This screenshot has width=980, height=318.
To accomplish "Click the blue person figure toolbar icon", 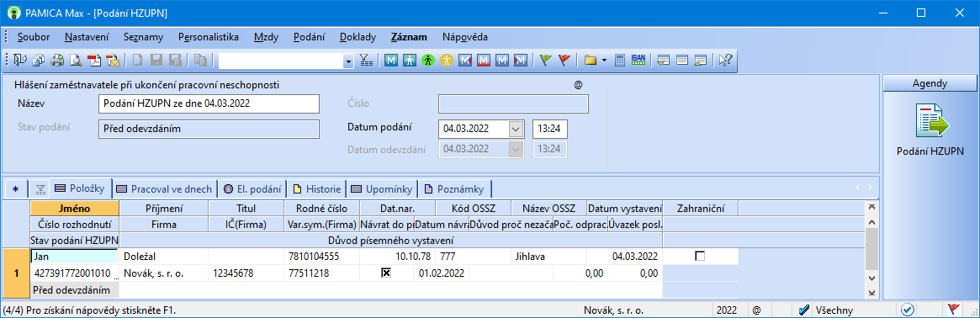I will point(410,60).
